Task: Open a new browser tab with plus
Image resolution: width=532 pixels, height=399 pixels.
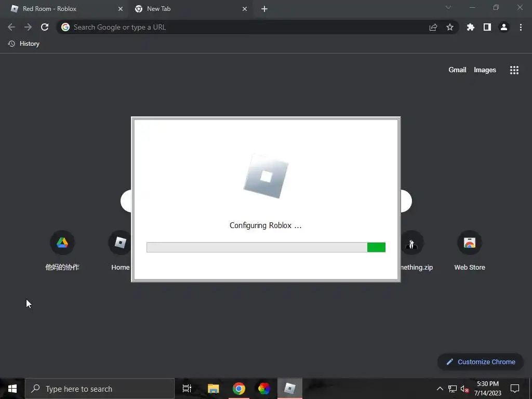Action: click(x=264, y=9)
